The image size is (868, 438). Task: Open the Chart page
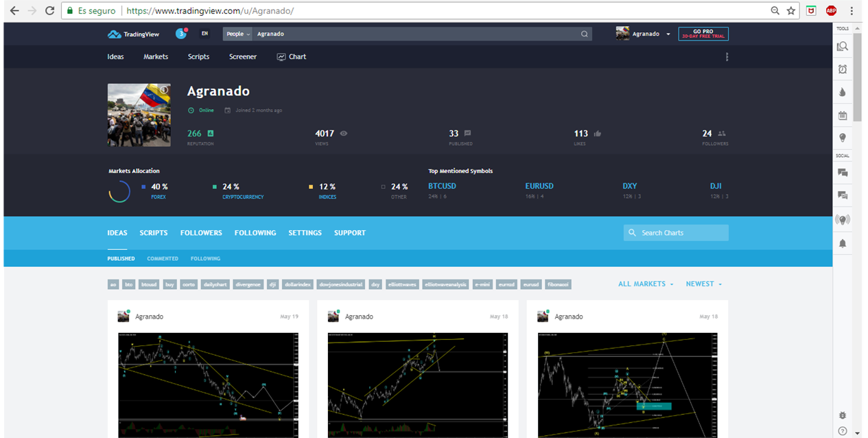pos(292,57)
